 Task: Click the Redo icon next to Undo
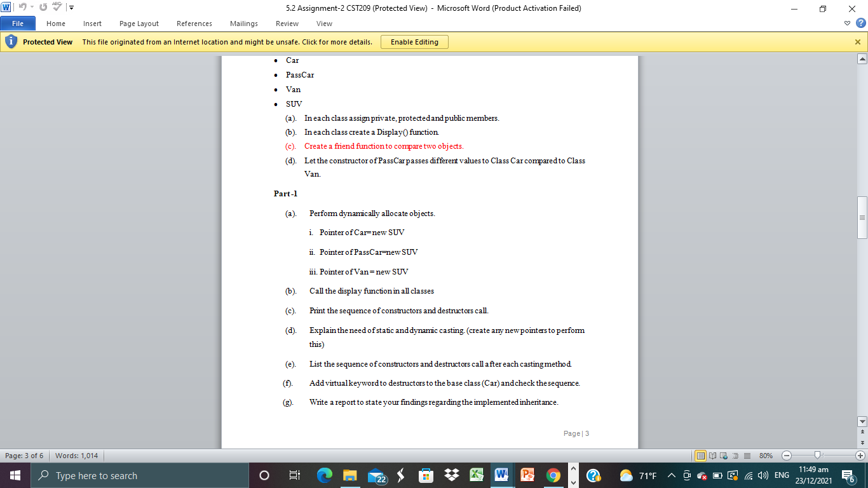tap(43, 7)
